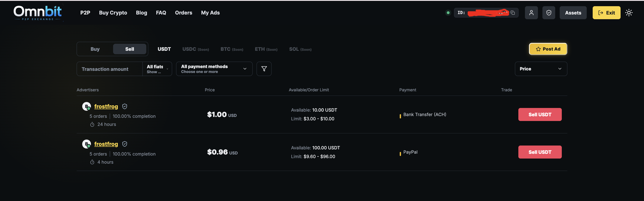Toggle light theme with the sun icon
The height and width of the screenshot is (201, 644).
629,13
